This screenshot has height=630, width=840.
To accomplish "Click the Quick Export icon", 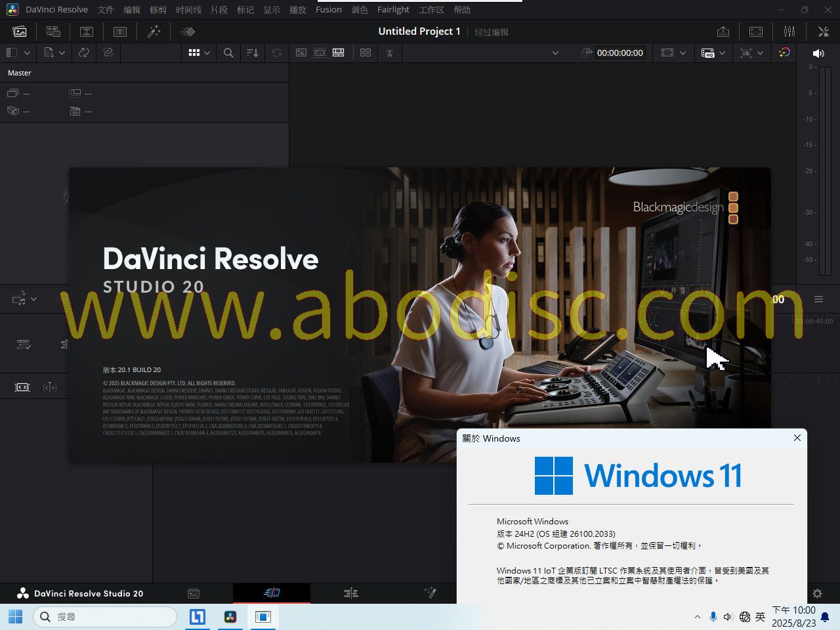I will tap(723, 31).
